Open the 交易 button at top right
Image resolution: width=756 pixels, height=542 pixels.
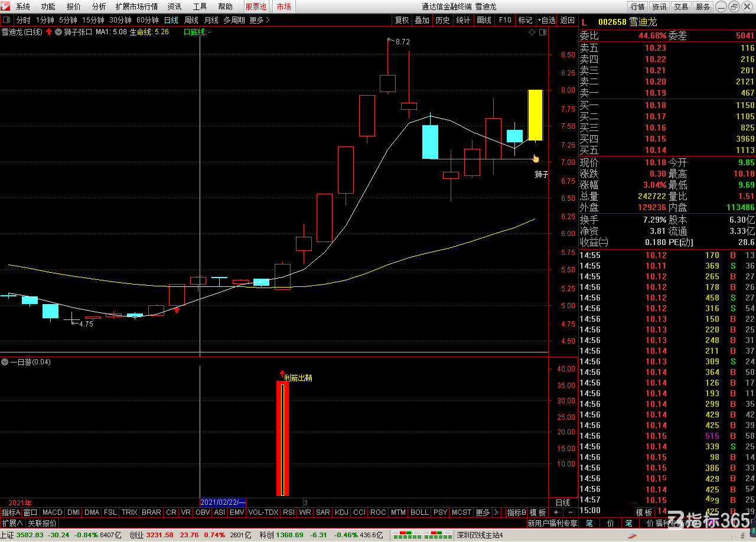point(681,6)
